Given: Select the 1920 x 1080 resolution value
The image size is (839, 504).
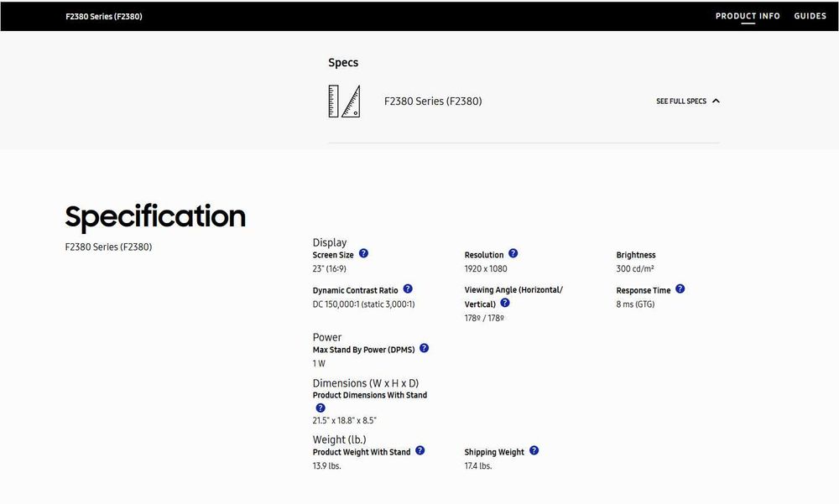Looking at the screenshot, I should [x=486, y=268].
